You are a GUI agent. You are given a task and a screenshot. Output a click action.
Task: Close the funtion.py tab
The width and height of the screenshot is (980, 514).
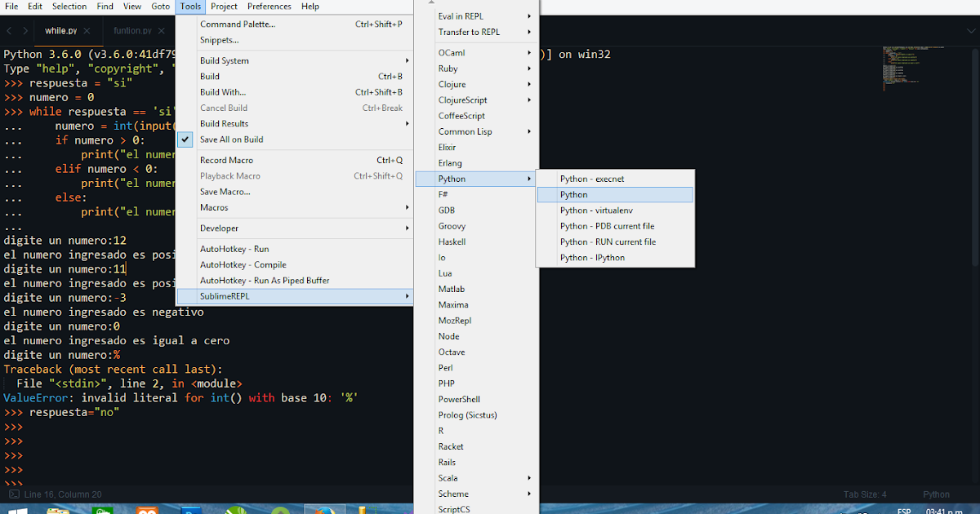pos(161,29)
